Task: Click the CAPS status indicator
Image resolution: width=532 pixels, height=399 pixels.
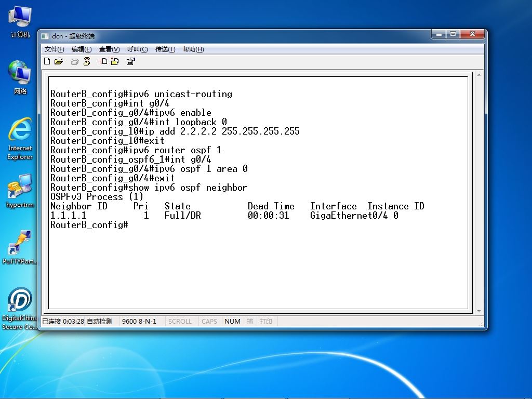Action: (x=209, y=321)
